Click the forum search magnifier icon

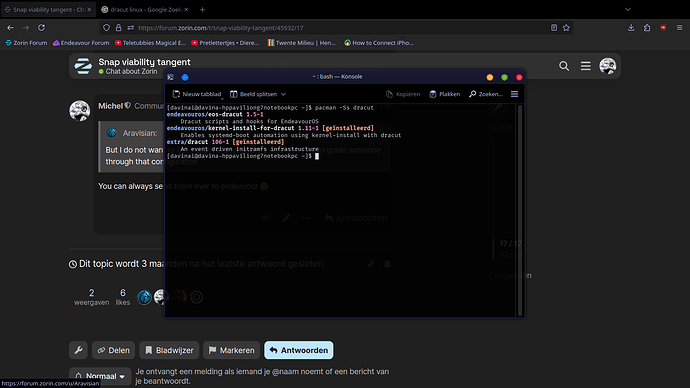point(564,66)
